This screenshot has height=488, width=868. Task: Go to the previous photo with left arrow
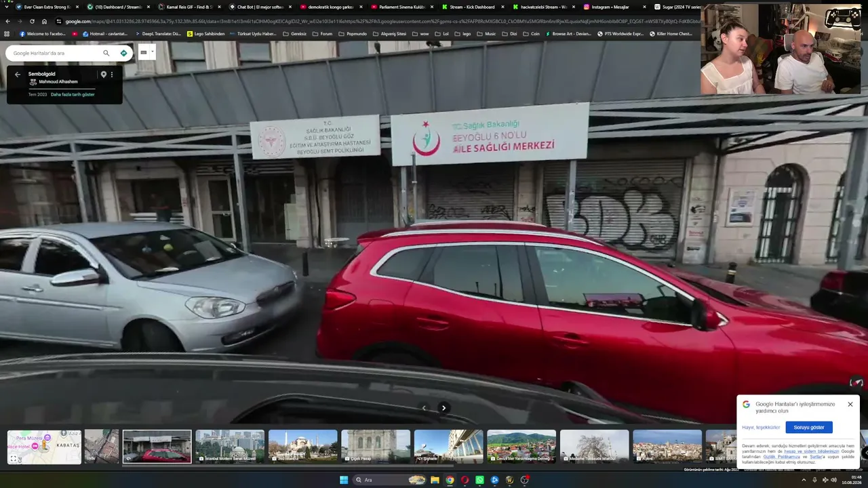pos(425,408)
